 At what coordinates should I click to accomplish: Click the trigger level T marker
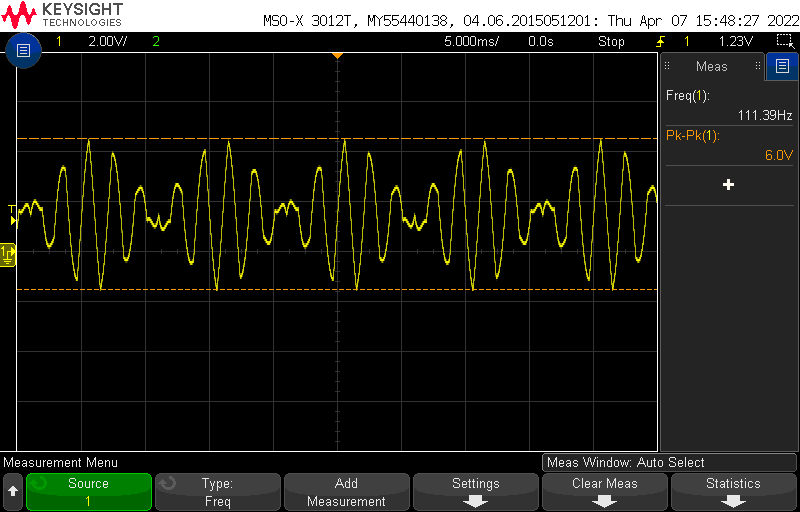[x=12, y=210]
